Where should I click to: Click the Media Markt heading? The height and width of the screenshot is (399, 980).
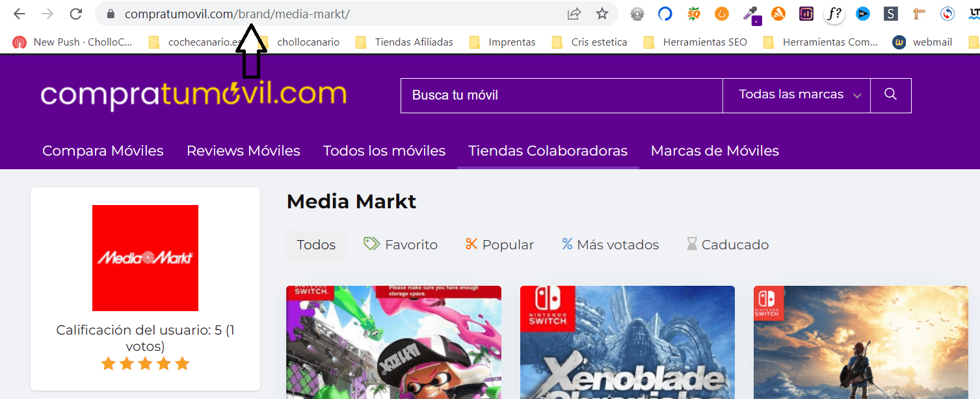351,202
